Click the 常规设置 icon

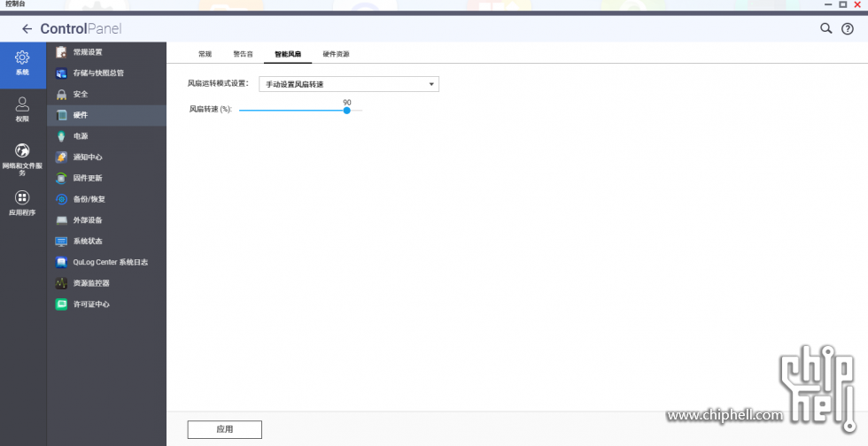pos(61,52)
